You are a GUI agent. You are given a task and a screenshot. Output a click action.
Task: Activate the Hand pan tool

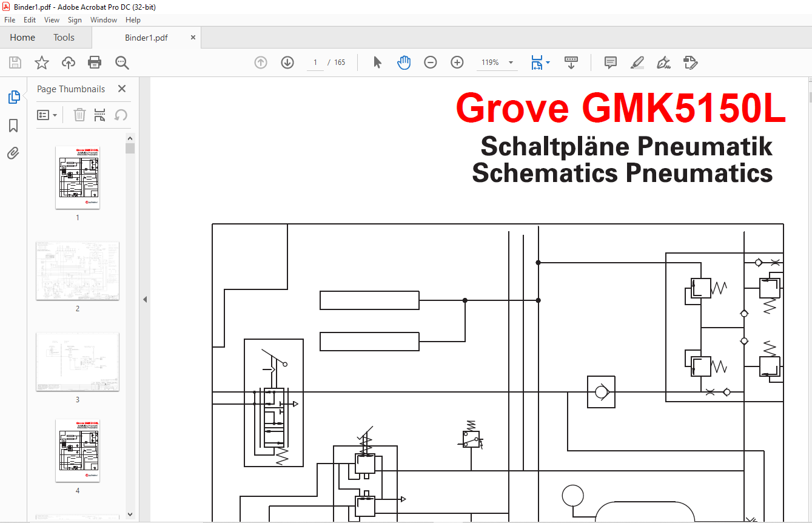(x=404, y=62)
